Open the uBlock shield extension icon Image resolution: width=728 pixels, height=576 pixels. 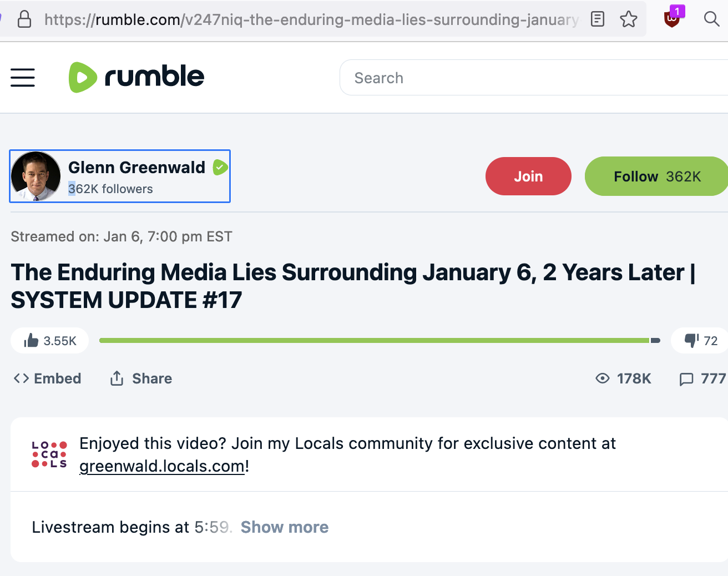click(672, 19)
